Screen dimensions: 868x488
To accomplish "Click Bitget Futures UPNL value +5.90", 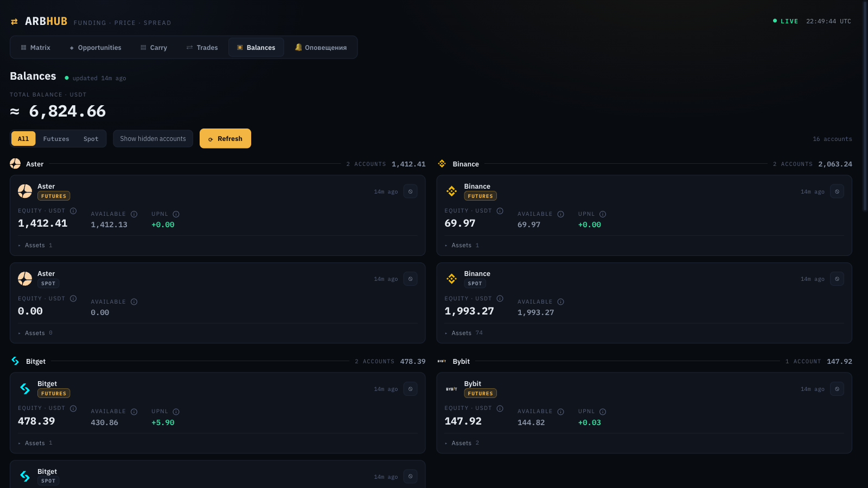I will (163, 422).
